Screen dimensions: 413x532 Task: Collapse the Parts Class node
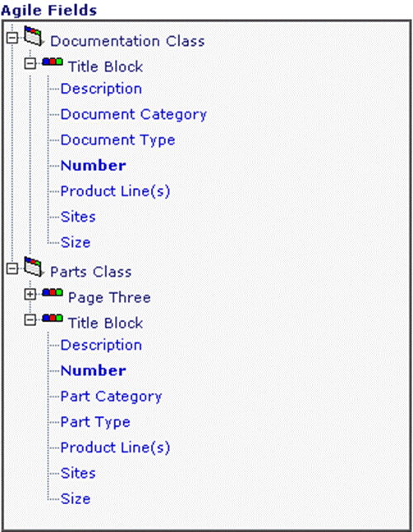coord(12,268)
